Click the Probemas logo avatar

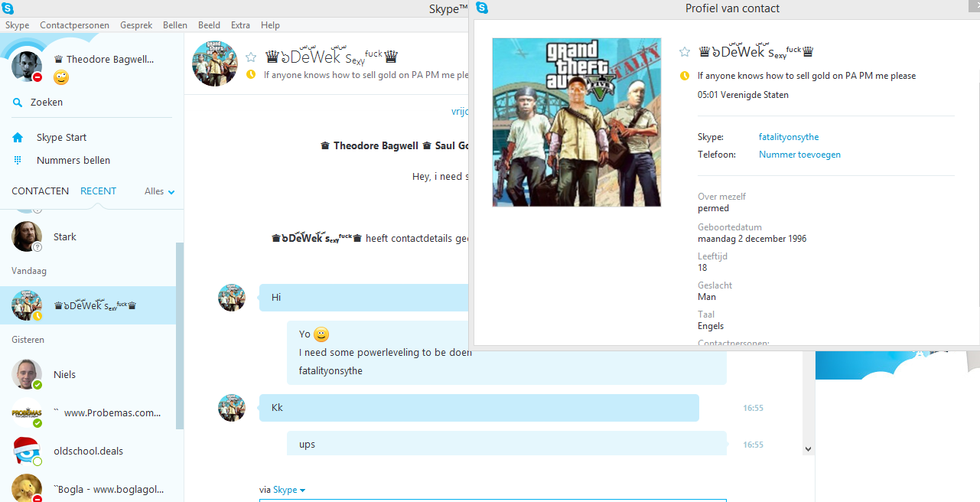tap(27, 413)
